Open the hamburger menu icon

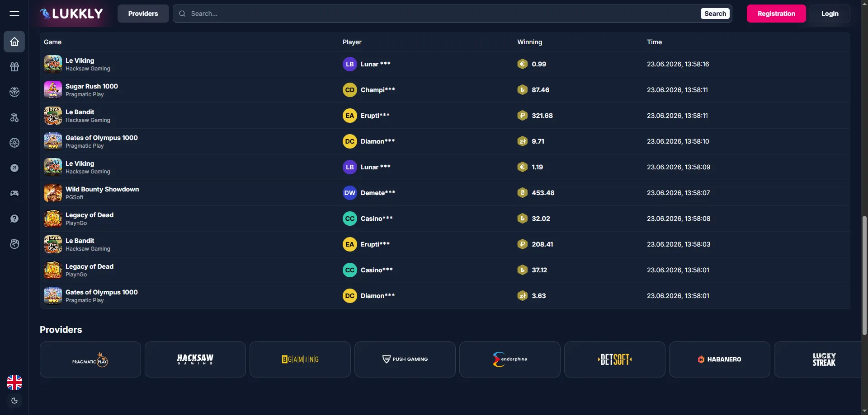tap(14, 14)
